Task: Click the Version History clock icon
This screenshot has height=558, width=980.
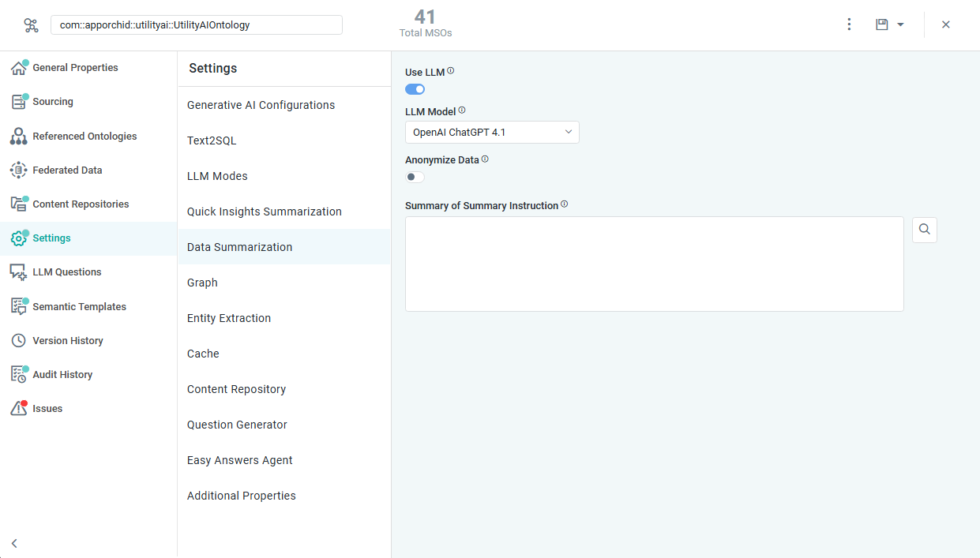Action: 19,341
